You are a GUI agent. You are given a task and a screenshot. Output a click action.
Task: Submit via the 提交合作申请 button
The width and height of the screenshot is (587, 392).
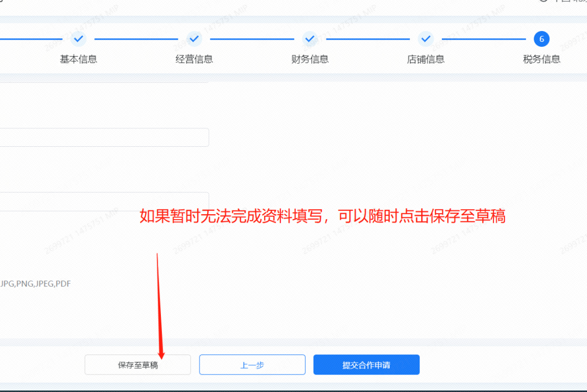(x=366, y=364)
